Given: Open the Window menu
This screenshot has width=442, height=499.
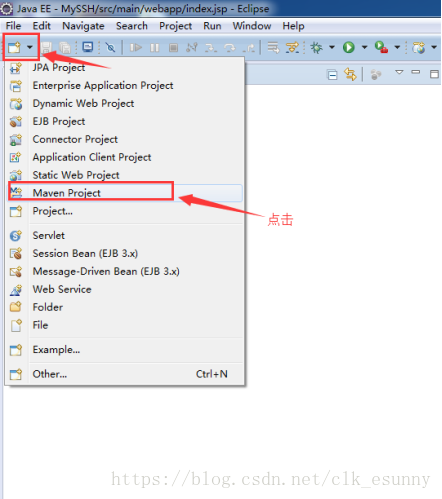Looking at the screenshot, I should click(252, 26).
